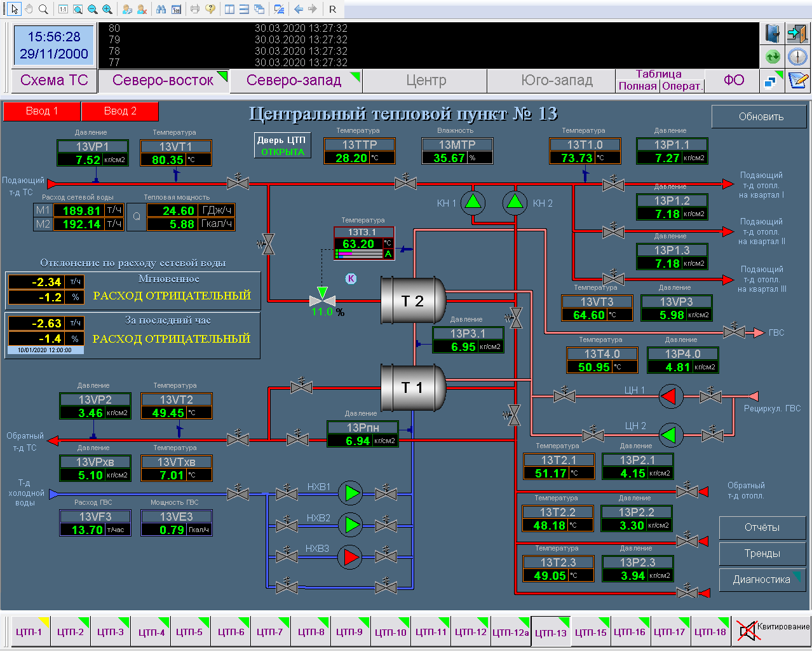Tile windows stacked horizontally
Image resolution: width=812 pixels, height=651 pixels.
[244, 9]
